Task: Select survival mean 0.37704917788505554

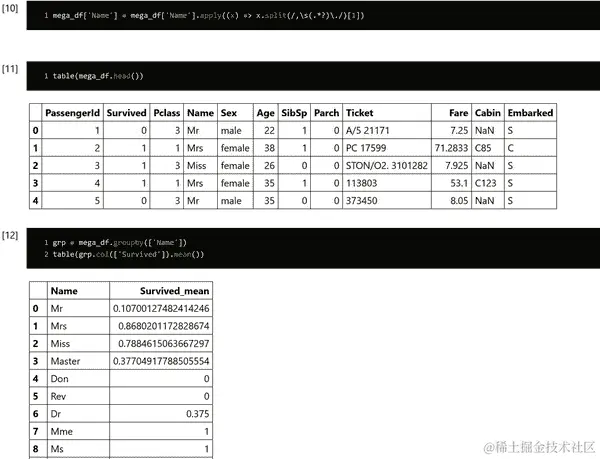Action: pyautogui.click(x=161, y=361)
